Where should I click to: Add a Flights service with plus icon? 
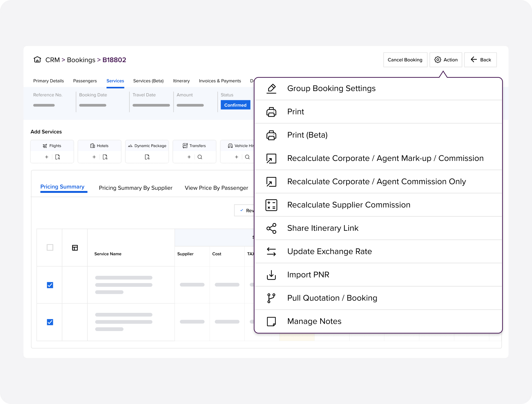click(x=47, y=157)
